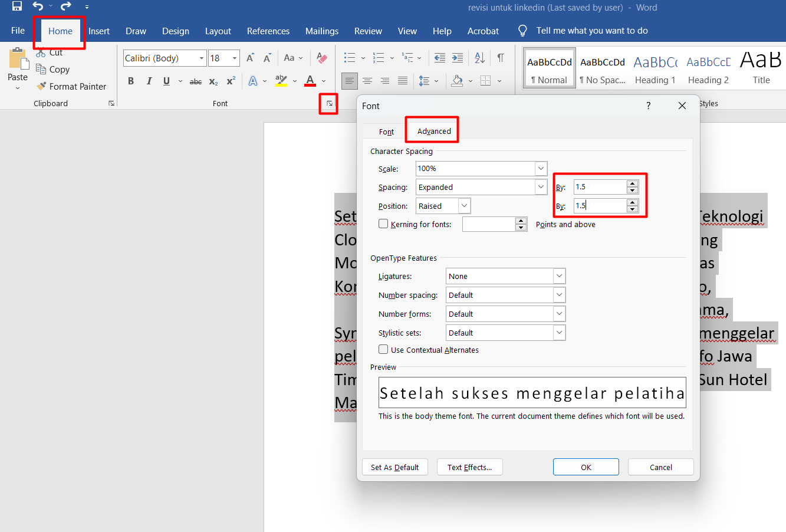Screen dimensions: 786x532
Task: Center align the text
Action: pyautogui.click(x=367, y=81)
